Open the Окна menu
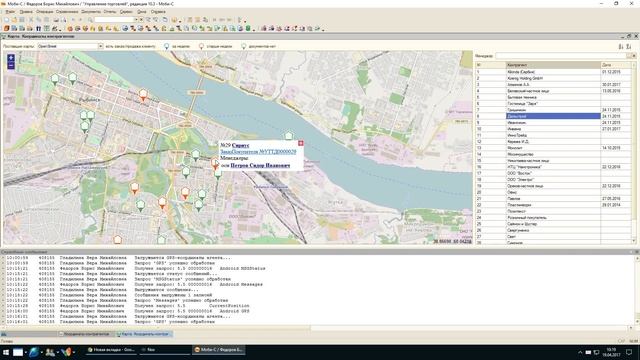Viewport: 640px width, 360px height. 141,12
